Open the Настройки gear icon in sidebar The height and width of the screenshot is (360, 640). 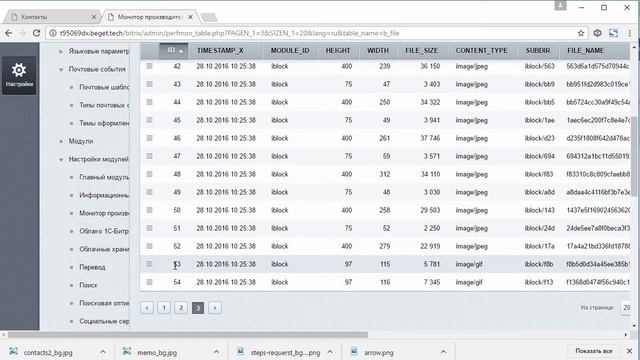[x=19, y=76]
